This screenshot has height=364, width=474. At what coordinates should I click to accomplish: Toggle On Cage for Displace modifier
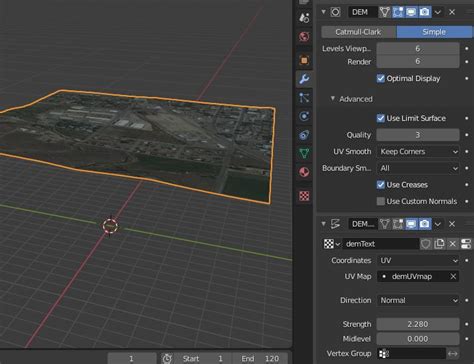tap(385, 224)
